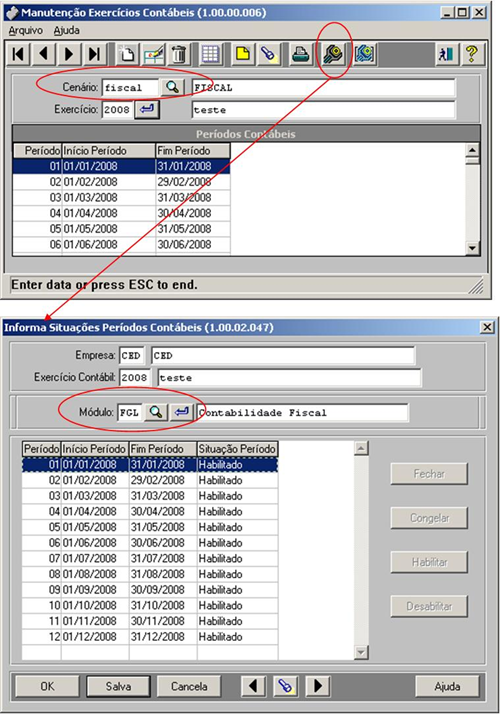
Task: Click the enter arrow beside Módulo FGL
Action: coord(181,413)
